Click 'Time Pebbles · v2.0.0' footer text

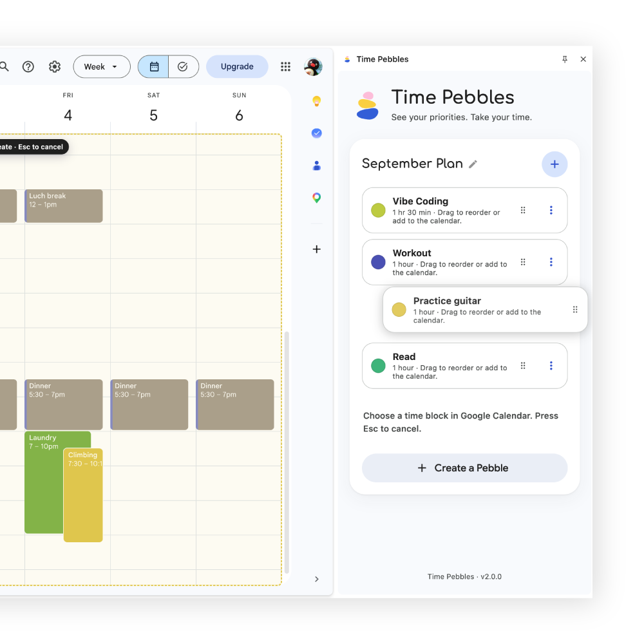(x=464, y=576)
